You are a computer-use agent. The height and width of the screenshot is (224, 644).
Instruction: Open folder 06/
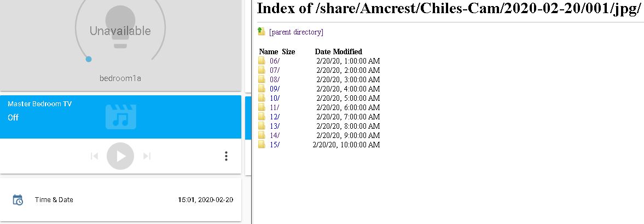pyautogui.click(x=275, y=61)
